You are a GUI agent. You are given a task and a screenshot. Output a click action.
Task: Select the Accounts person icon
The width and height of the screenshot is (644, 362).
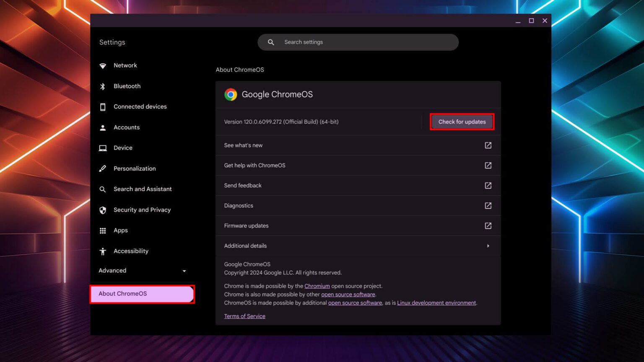(103, 127)
